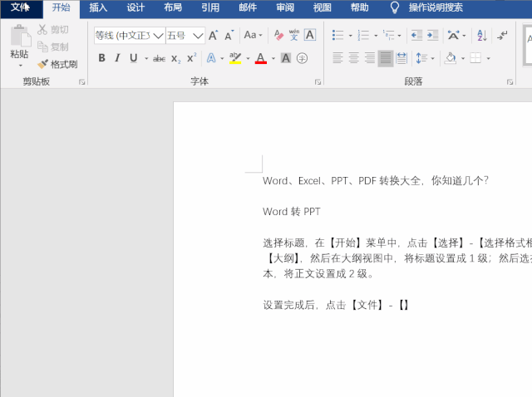Open the 文件 (File) tab

coord(20,7)
